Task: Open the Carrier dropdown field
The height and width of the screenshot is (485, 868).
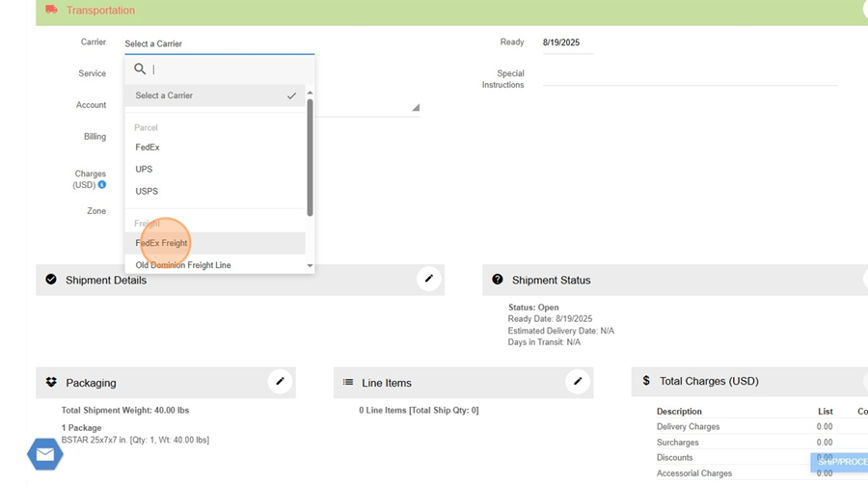Action: [x=219, y=43]
